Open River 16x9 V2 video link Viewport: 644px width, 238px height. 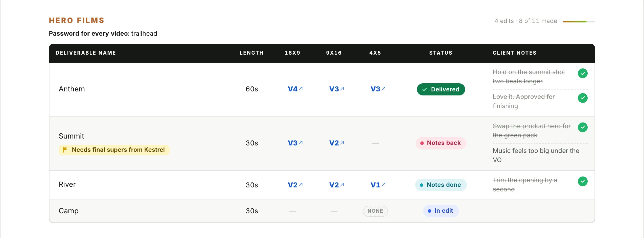[x=295, y=185]
